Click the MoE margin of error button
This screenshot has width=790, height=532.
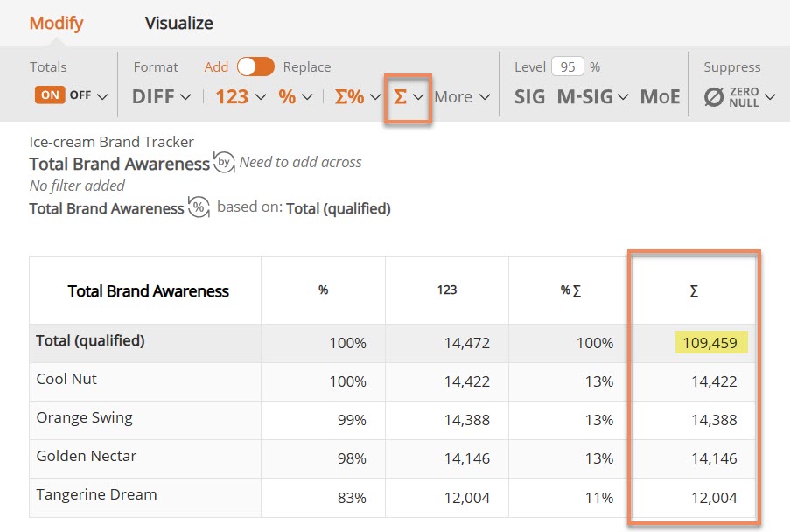[660, 96]
